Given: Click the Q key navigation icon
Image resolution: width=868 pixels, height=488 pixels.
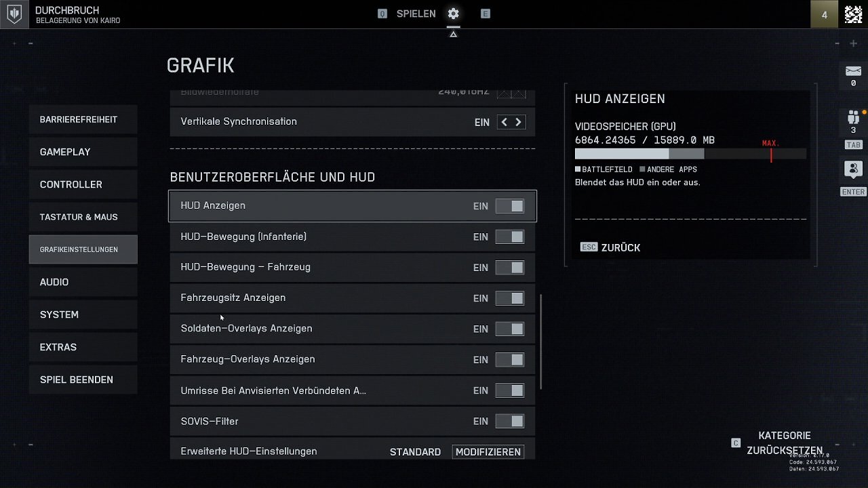Looking at the screenshot, I should coord(382,14).
